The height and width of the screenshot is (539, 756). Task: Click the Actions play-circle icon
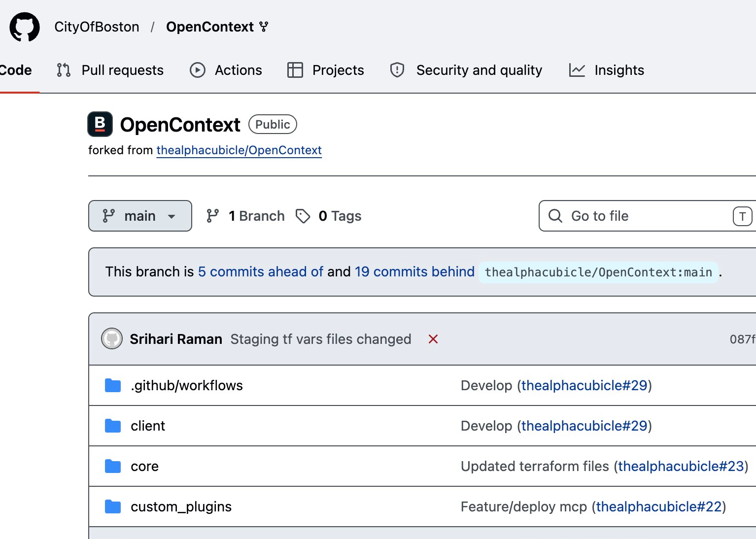point(198,70)
